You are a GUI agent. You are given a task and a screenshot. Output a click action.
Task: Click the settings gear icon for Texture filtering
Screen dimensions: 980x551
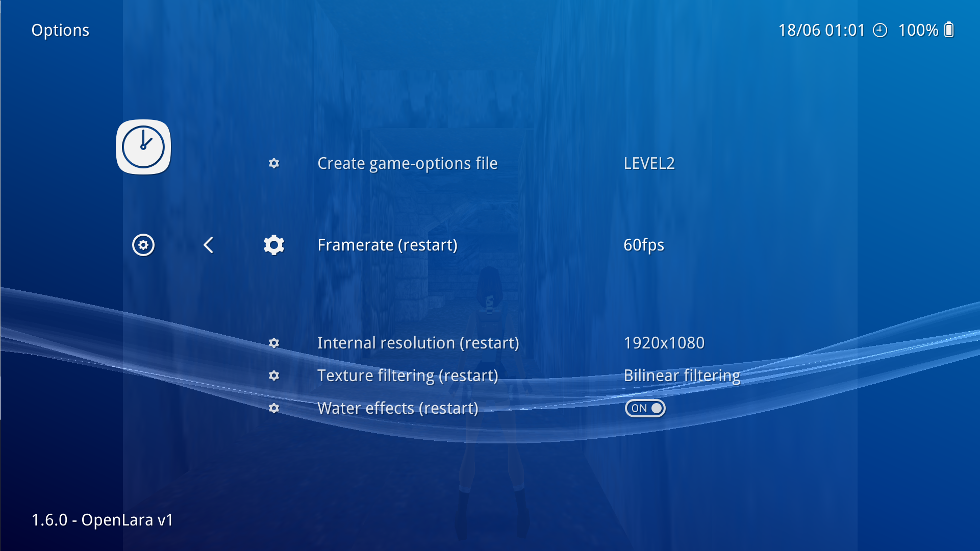pos(274,375)
